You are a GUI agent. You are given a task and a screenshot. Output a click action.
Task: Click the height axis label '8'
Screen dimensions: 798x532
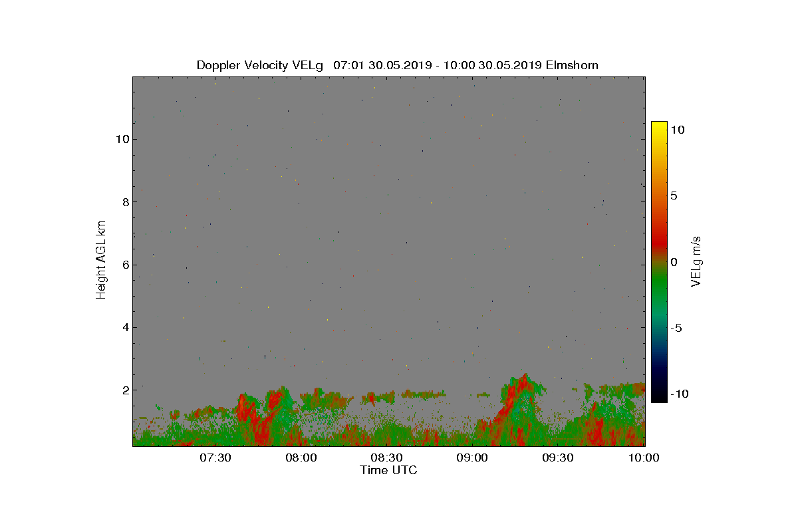coord(124,202)
